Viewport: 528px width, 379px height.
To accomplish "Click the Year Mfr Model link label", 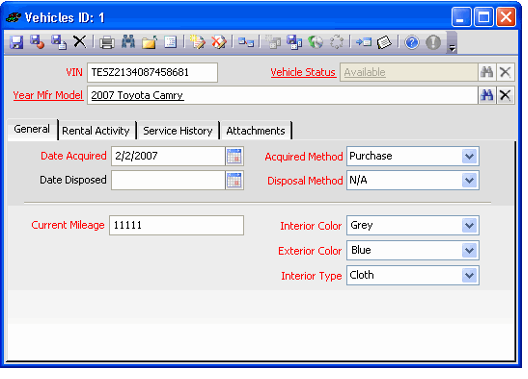I will click(x=48, y=95).
